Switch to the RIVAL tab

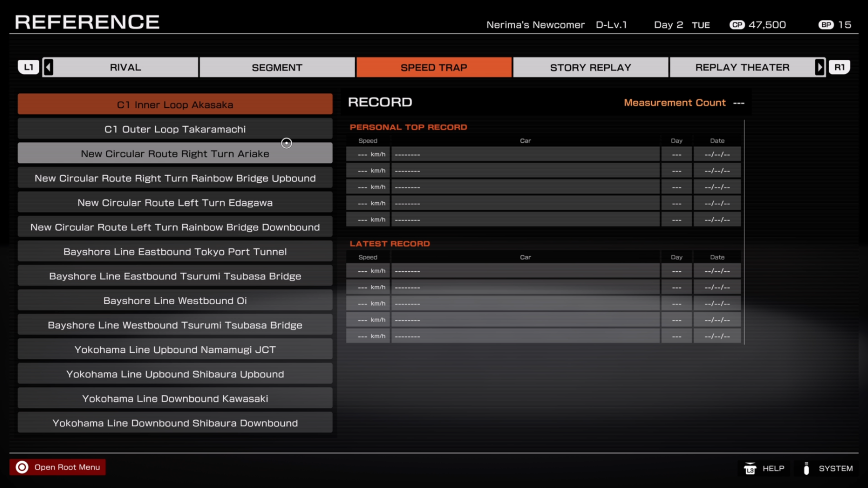(x=125, y=67)
